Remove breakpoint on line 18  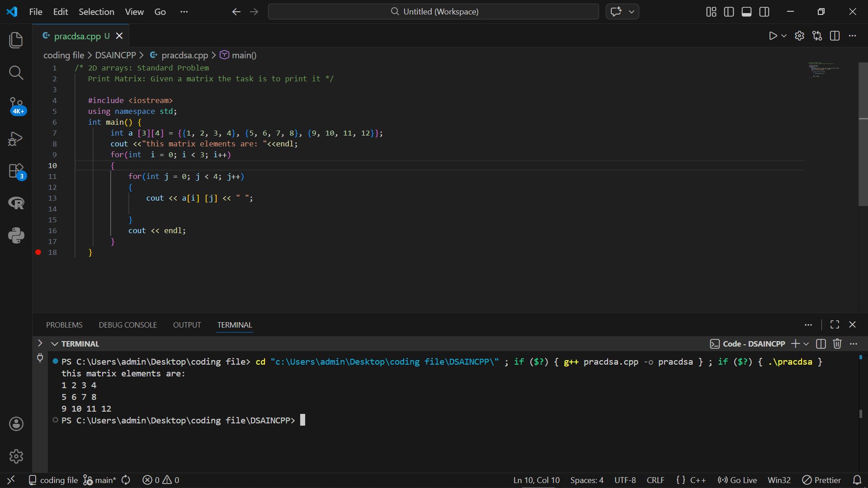[38, 252]
